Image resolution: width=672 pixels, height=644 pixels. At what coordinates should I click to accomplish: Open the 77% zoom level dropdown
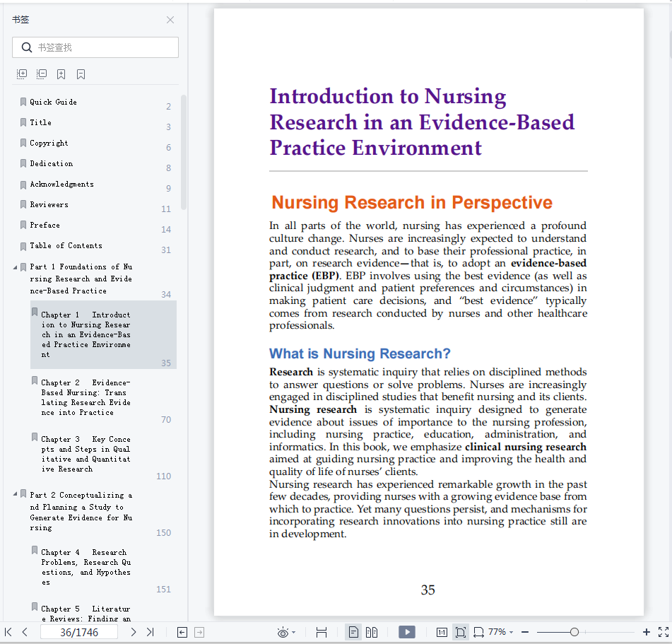pos(500,632)
